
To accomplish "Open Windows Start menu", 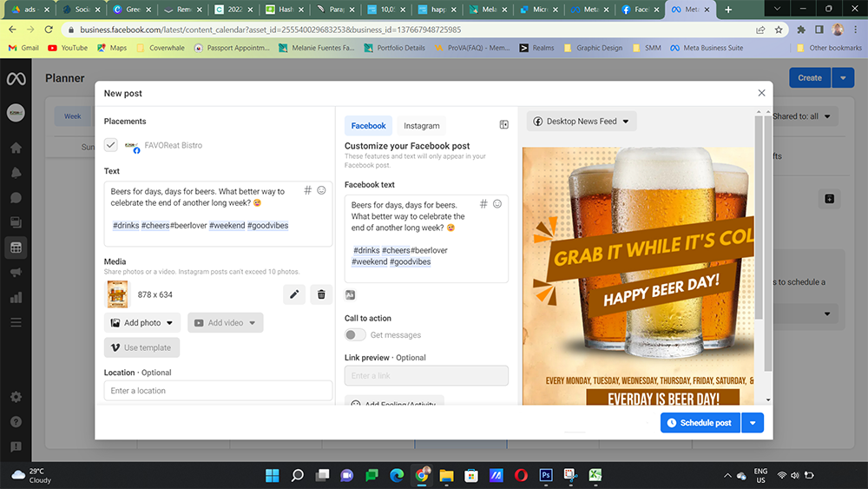I will pyautogui.click(x=273, y=475).
